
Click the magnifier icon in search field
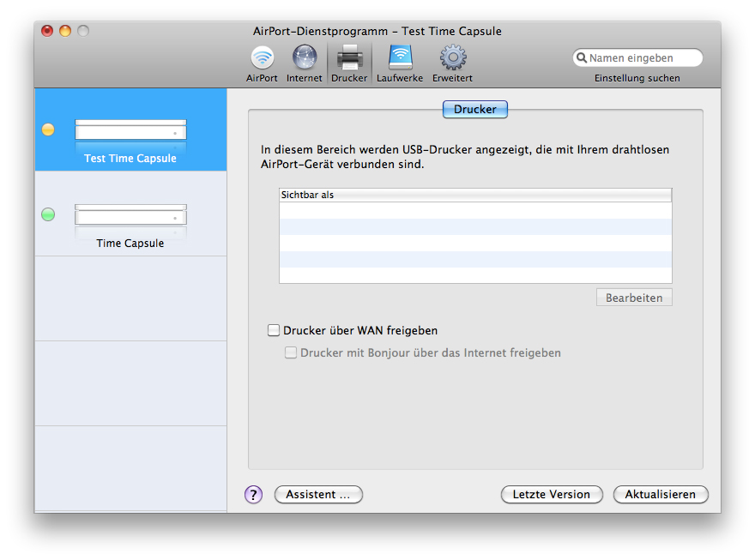pyautogui.click(x=582, y=57)
